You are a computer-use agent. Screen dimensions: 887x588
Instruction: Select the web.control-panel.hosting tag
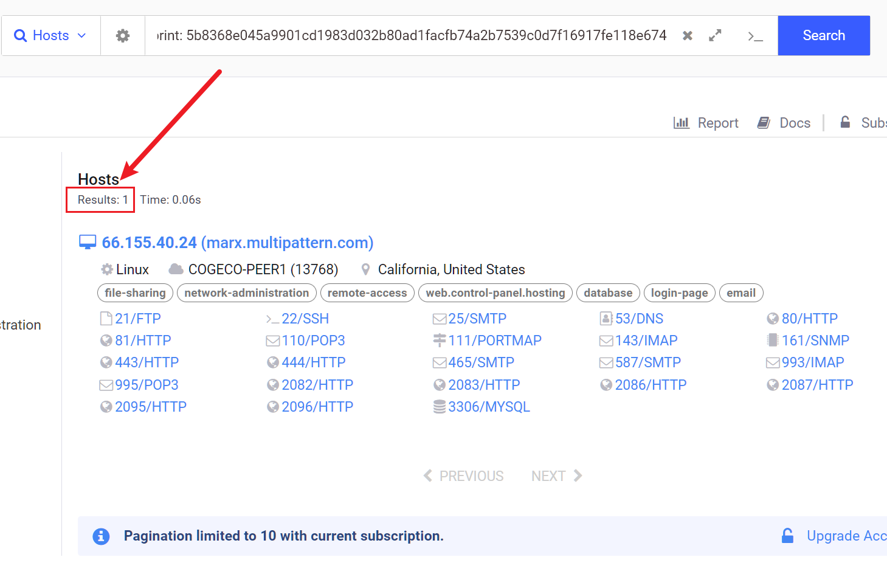click(495, 293)
